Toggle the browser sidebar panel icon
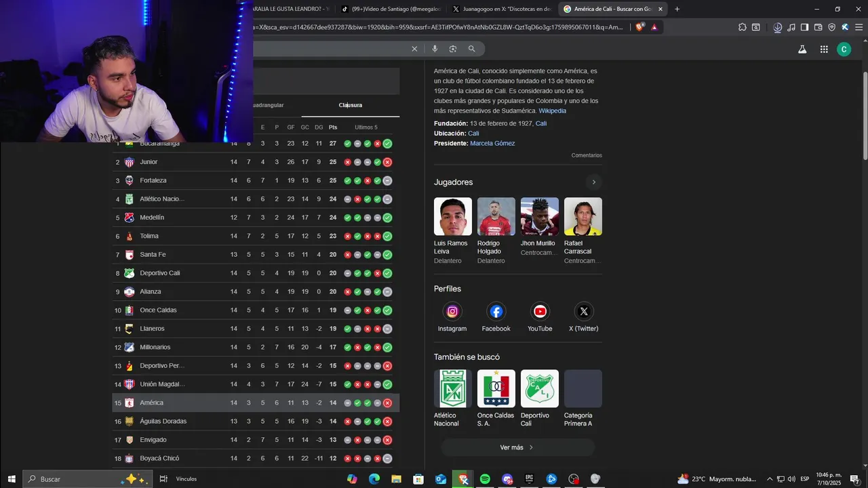Viewport: 868px width, 488px height. click(804, 27)
